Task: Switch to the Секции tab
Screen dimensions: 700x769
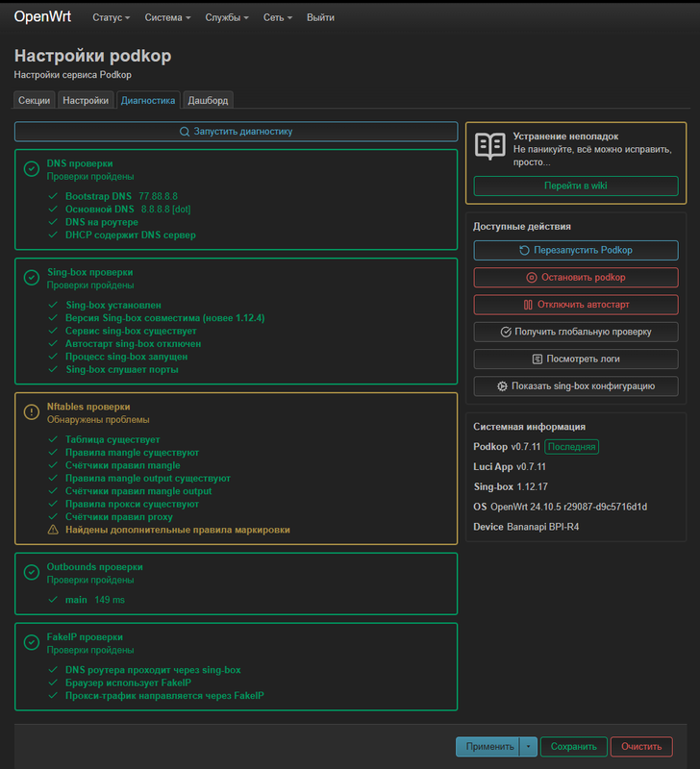Action: pyautogui.click(x=35, y=100)
